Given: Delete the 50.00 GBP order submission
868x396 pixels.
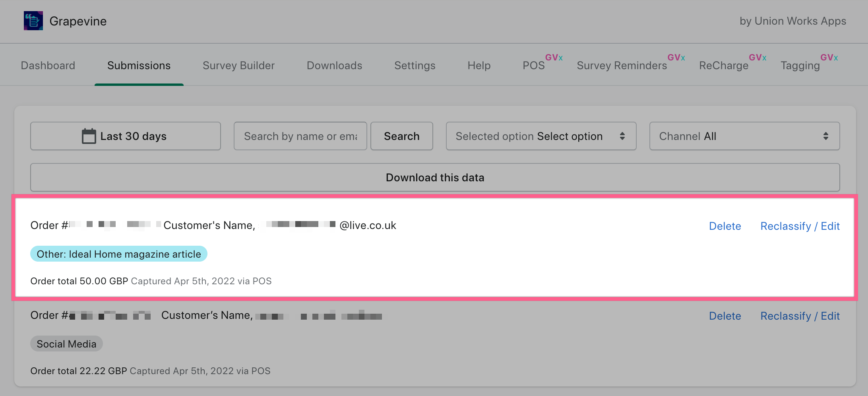Looking at the screenshot, I should pos(725,226).
